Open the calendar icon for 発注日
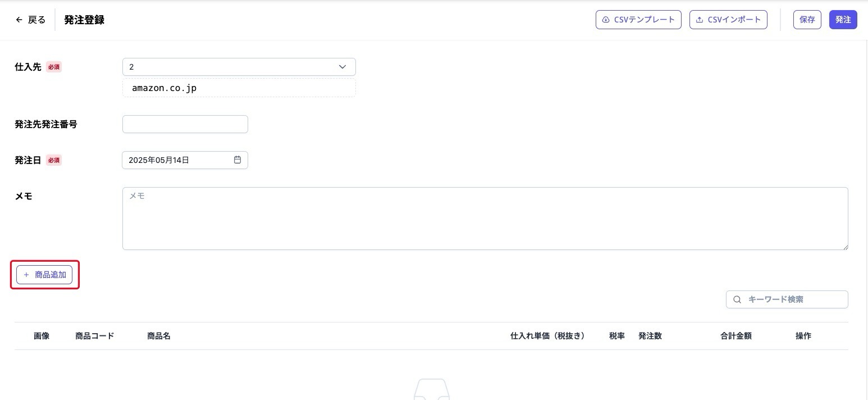The width and height of the screenshot is (868, 400). click(x=237, y=160)
